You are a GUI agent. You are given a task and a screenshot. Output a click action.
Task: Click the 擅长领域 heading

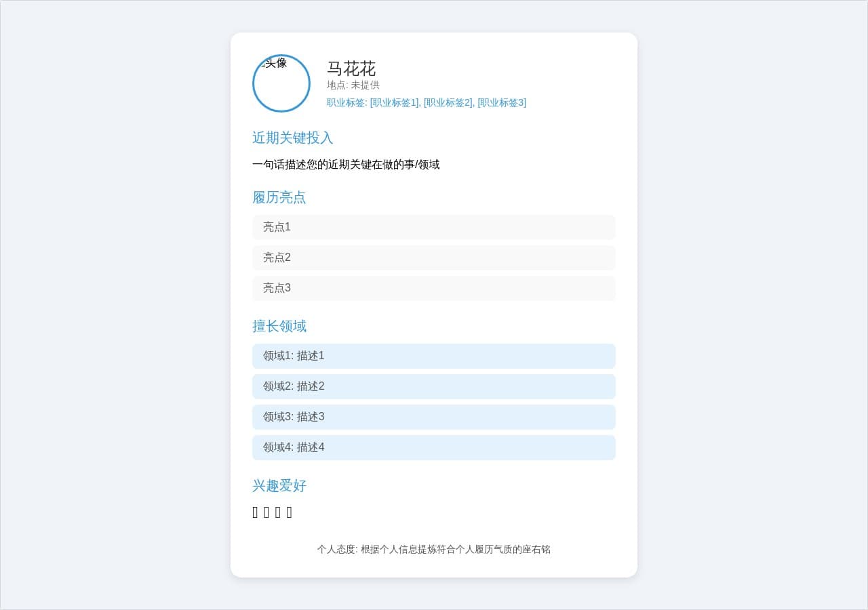279,326
